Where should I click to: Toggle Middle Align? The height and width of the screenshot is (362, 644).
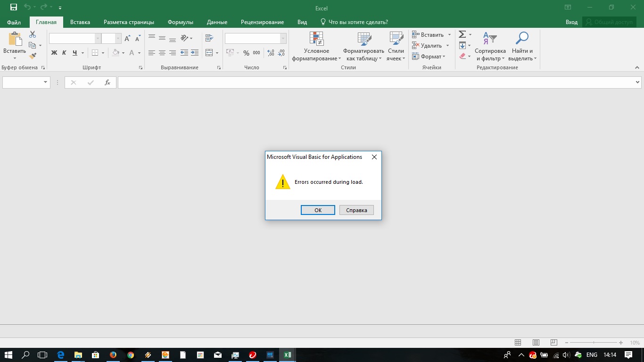pyautogui.click(x=162, y=38)
